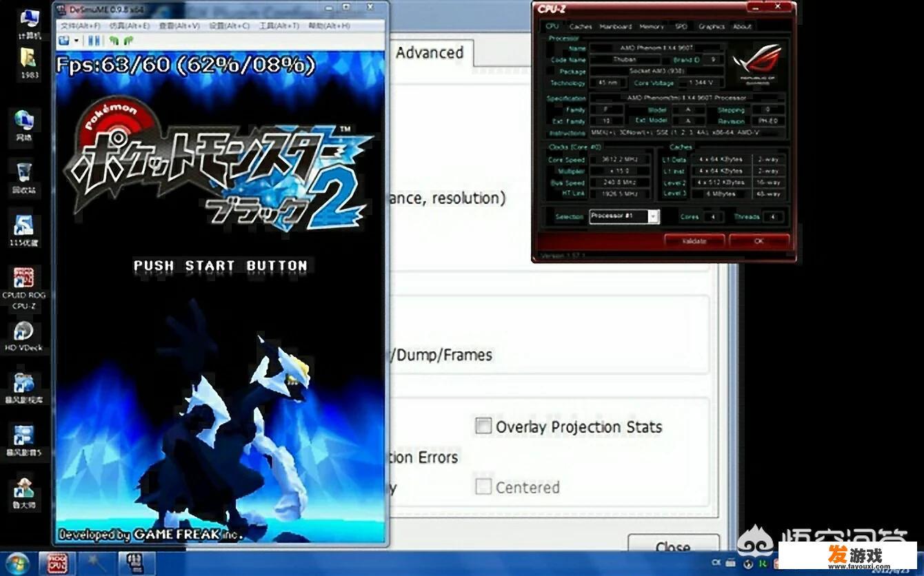Click PUSH START BUTTON on the game screen

point(221,265)
